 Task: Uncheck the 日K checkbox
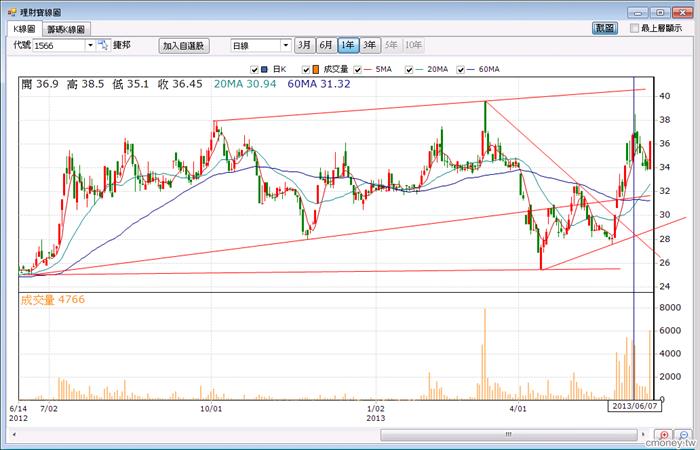pyautogui.click(x=254, y=69)
